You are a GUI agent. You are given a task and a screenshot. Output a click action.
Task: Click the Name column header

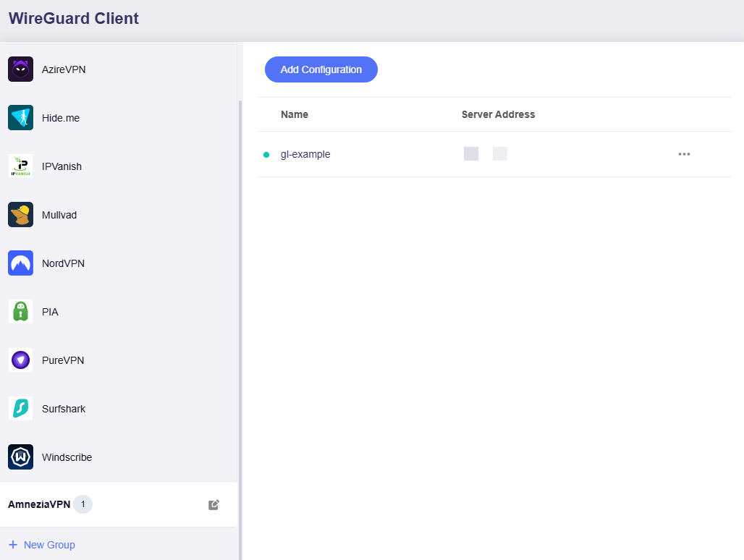click(x=295, y=114)
